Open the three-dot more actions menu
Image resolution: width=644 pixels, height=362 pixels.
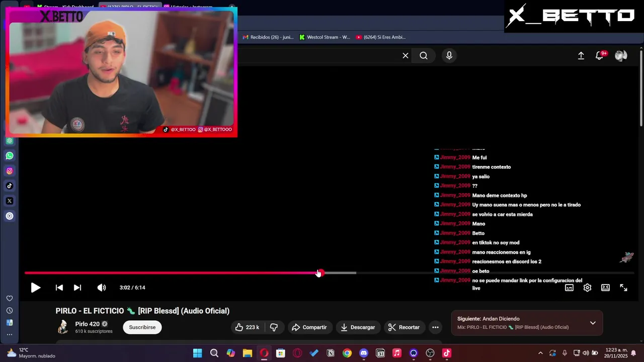[x=435, y=327]
